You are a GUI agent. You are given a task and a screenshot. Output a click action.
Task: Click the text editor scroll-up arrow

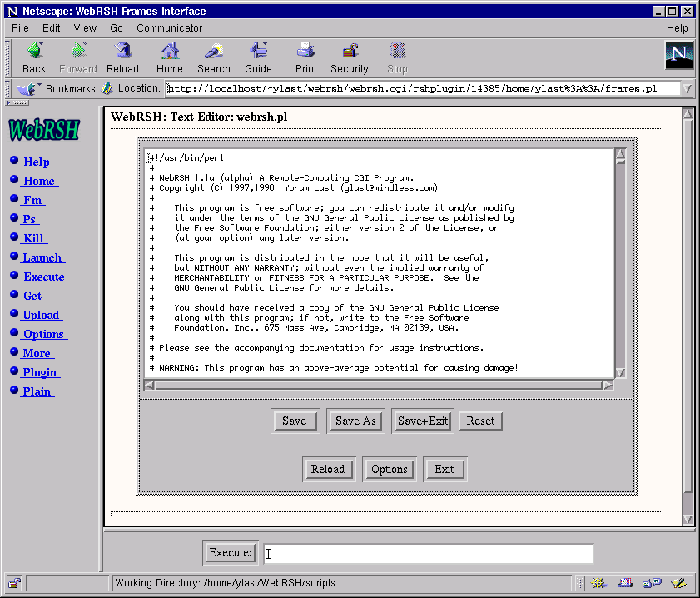click(620, 154)
